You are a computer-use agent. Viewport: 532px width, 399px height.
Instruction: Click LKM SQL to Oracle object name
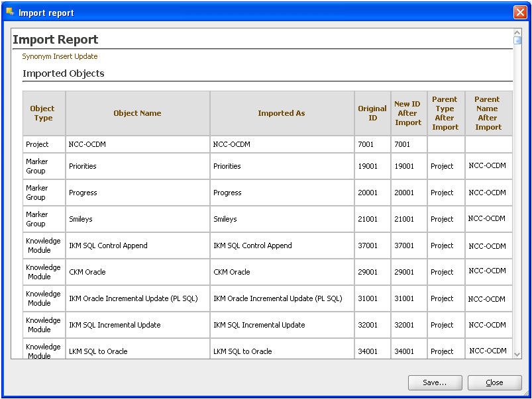pos(99,351)
